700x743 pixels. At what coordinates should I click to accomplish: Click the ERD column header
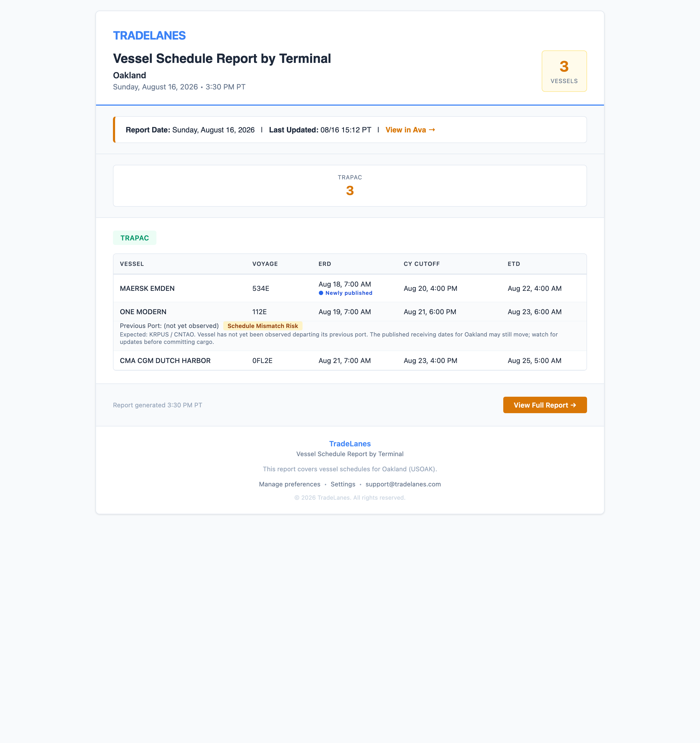pos(325,264)
